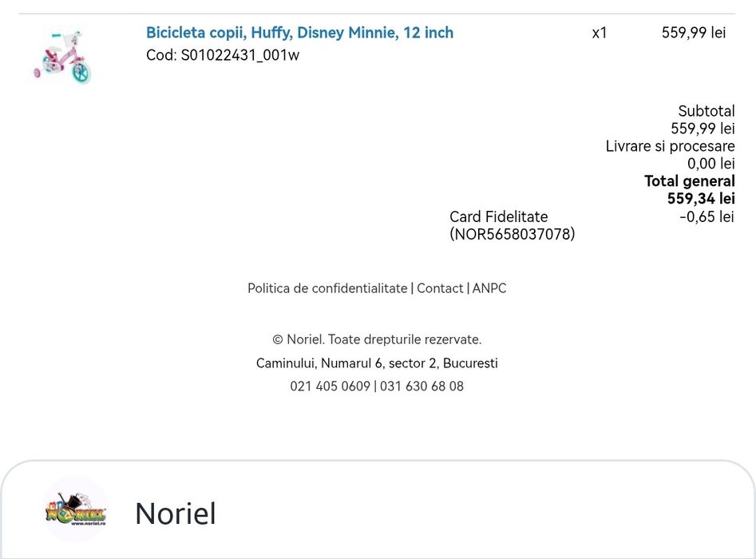Click the 559,99 lei item price
This screenshot has width=756, height=559.
coord(693,32)
